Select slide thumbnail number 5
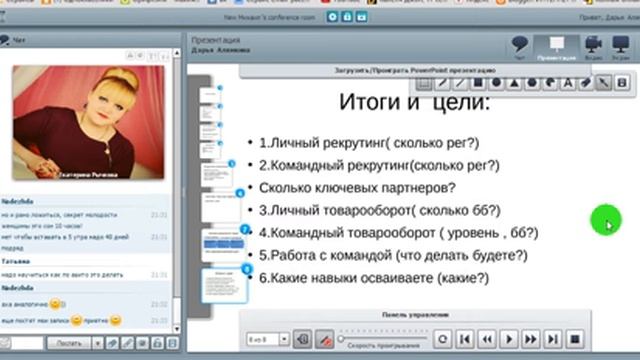640x360 pixels. [x=217, y=175]
